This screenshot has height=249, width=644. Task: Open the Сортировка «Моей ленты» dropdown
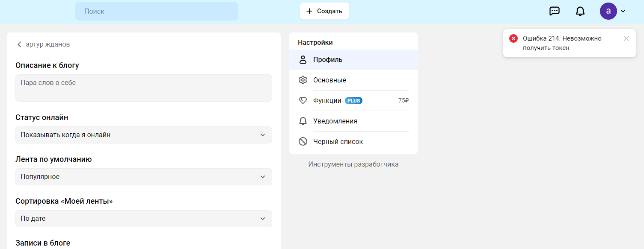(x=144, y=219)
